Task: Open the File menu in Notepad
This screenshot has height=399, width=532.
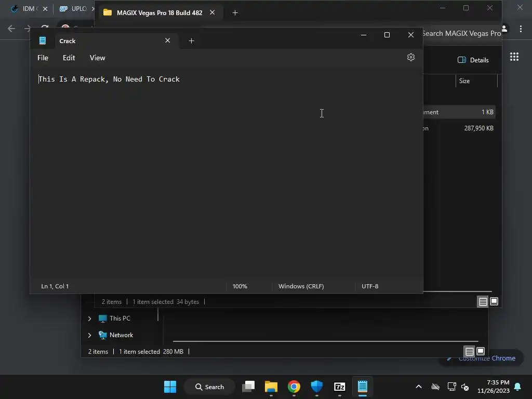Action: tap(43, 58)
